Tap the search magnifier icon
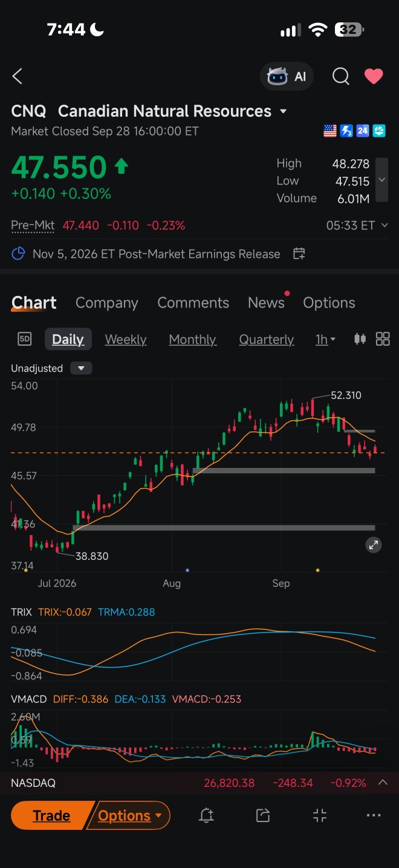399x868 pixels. pos(341,76)
